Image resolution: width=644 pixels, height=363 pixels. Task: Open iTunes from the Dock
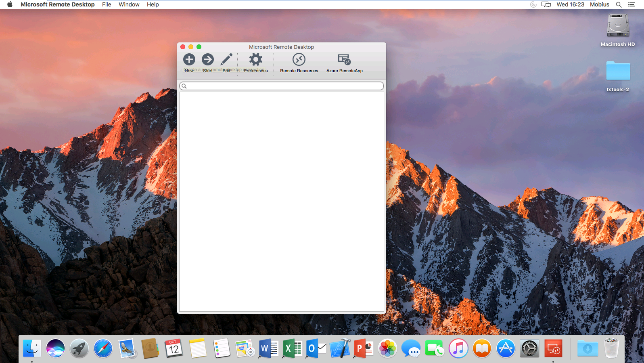(458, 348)
